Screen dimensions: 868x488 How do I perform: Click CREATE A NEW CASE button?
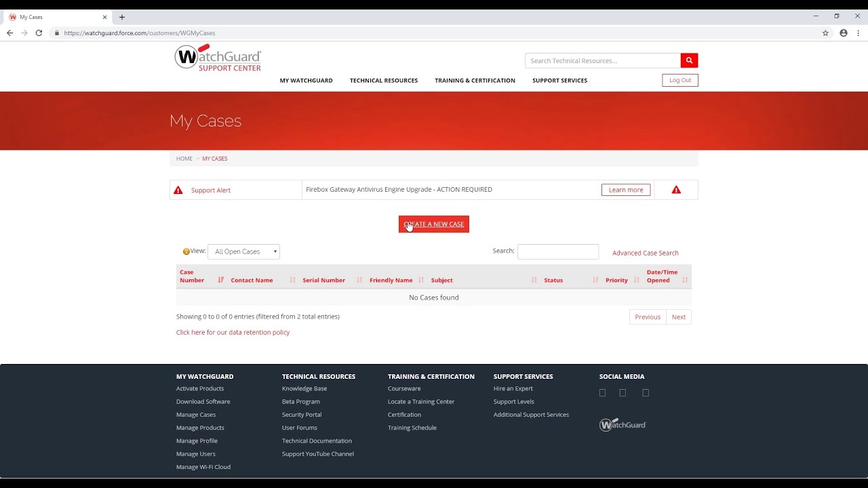(x=434, y=224)
